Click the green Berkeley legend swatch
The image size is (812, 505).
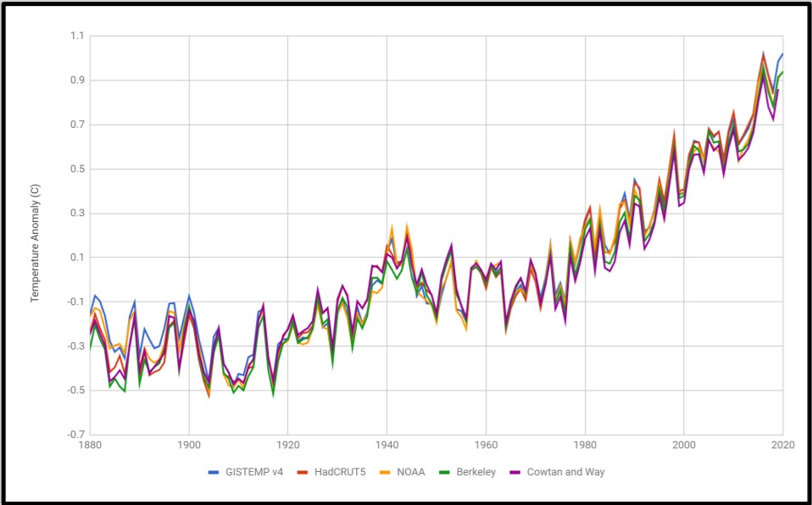pyautogui.click(x=442, y=472)
